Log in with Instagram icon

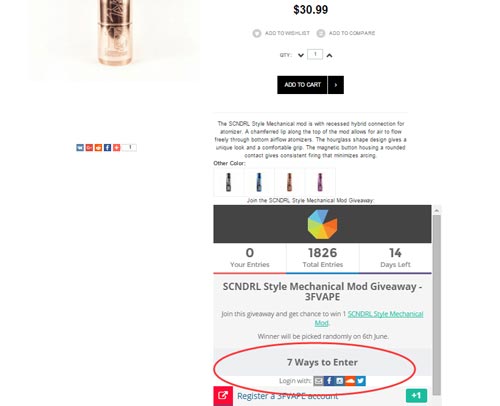pos(340,381)
